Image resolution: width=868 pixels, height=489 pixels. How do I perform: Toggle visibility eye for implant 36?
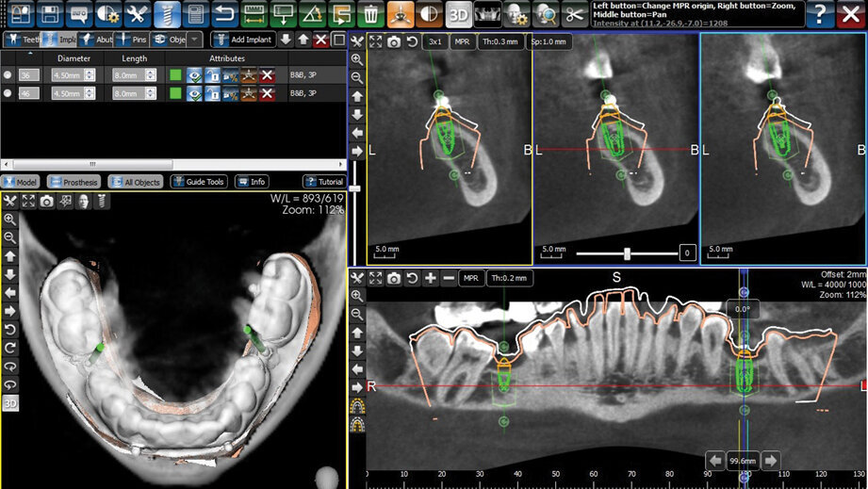pyautogui.click(x=194, y=75)
